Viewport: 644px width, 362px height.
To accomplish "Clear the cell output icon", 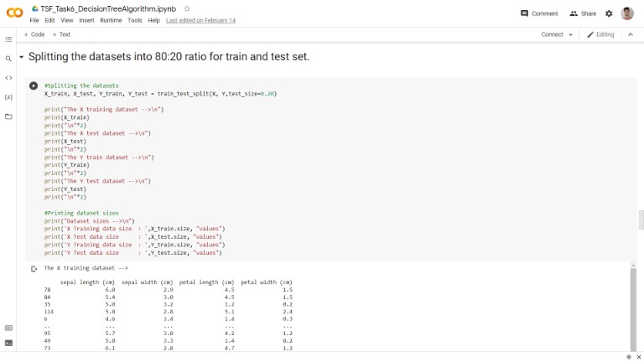I will pos(34,269).
